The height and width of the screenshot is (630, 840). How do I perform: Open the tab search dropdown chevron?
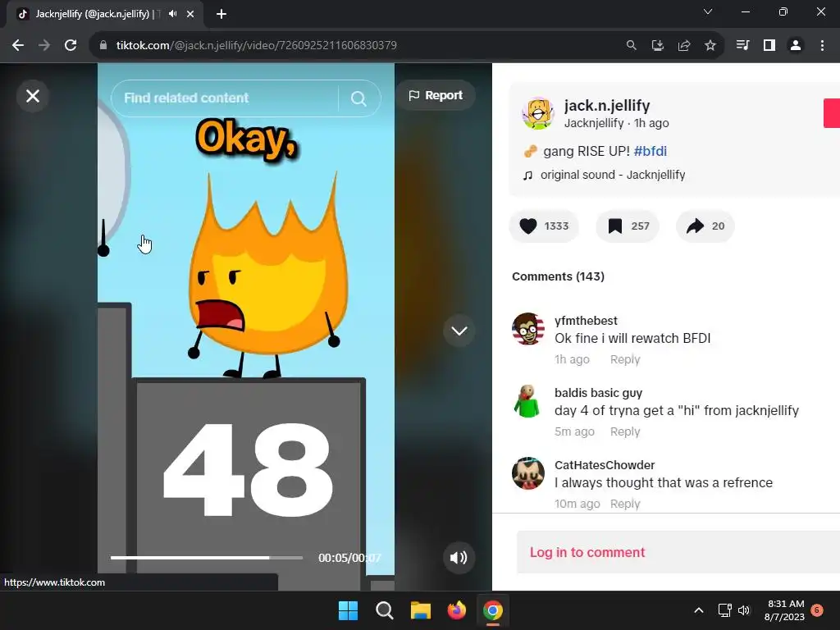coord(708,11)
